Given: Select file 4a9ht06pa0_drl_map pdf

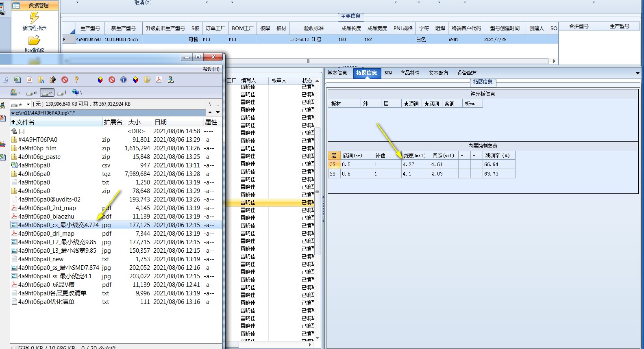Looking at the screenshot, I should 116,234.
